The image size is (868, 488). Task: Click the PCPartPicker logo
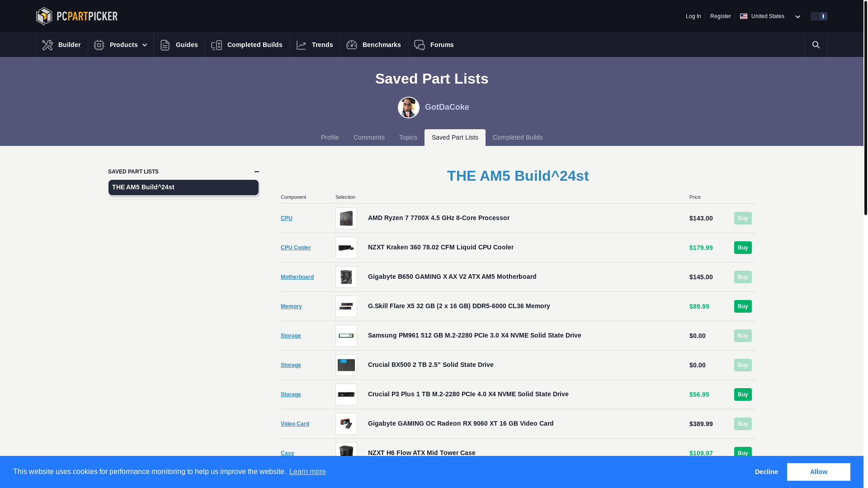pos(77,16)
